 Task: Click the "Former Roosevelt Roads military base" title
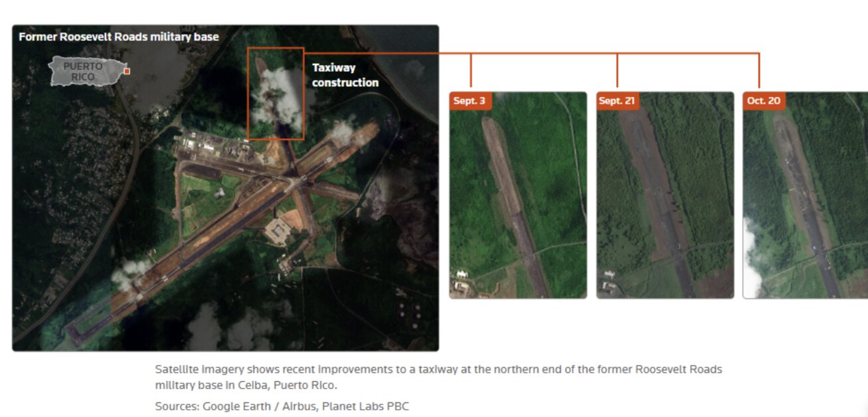pyautogui.click(x=118, y=37)
